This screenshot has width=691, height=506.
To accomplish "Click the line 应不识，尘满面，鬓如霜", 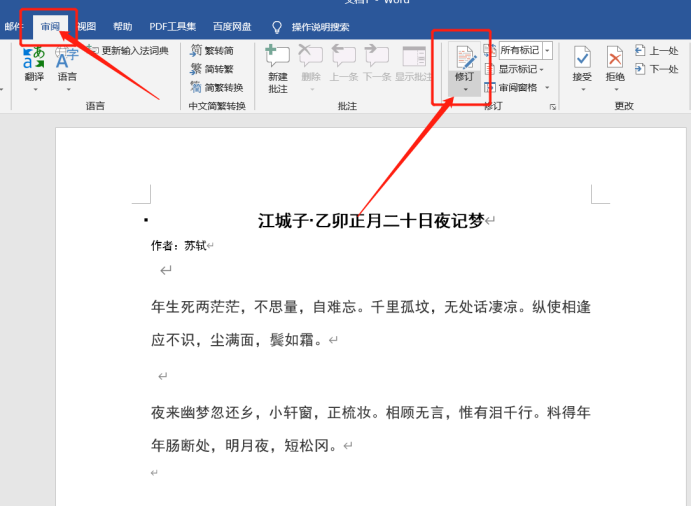I will pos(237,340).
